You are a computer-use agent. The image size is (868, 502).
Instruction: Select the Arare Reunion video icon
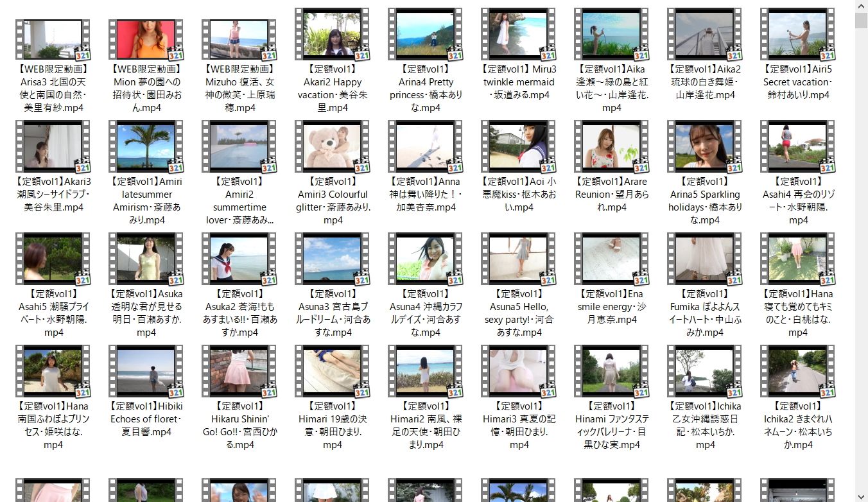click(611, 146)
